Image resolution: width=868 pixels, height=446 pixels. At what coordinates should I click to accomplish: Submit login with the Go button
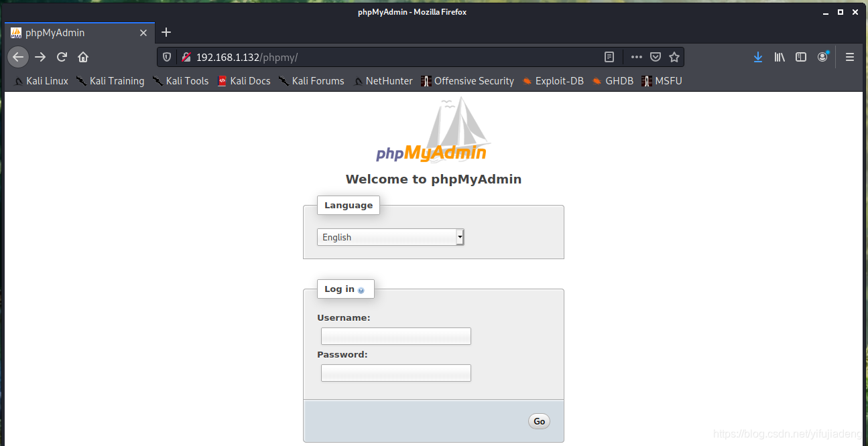point(539,421)
